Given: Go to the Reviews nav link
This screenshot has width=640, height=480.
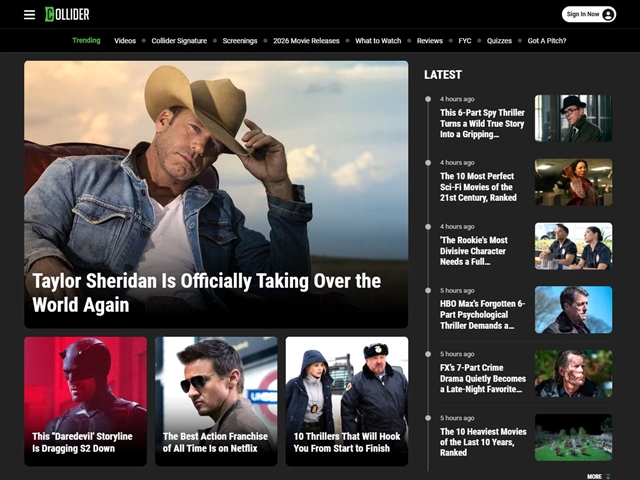Looking at the screenshot, I should point(430,41).
